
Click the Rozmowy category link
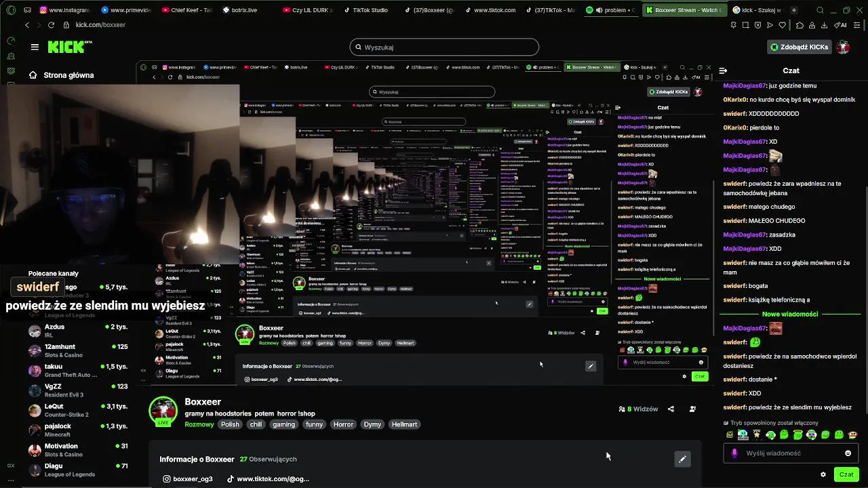tap(199, 424)
